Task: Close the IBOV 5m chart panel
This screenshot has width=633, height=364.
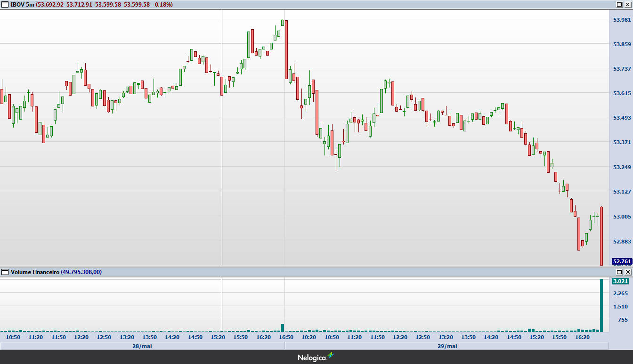Action: click(627, 4)
